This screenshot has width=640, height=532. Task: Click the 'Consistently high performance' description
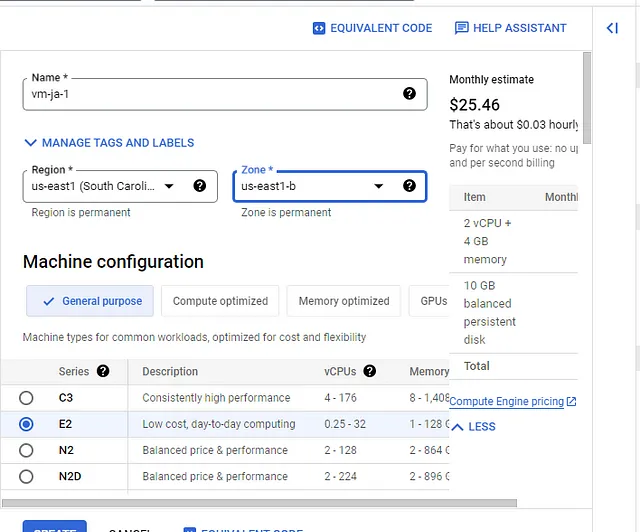click(x=216, y=398)
